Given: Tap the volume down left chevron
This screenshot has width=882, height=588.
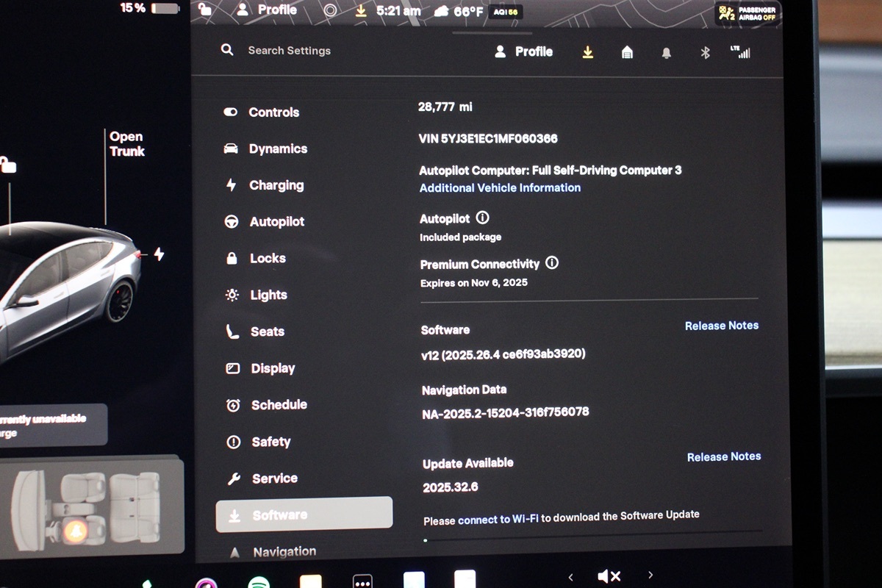Looking at the screenshot, I should pos(570,576).
